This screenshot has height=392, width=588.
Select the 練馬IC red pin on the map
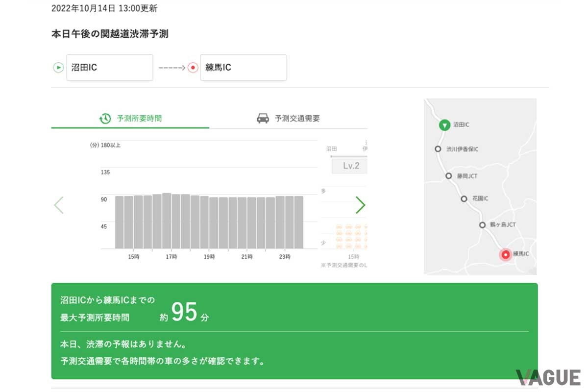click(x=506, y=255)
